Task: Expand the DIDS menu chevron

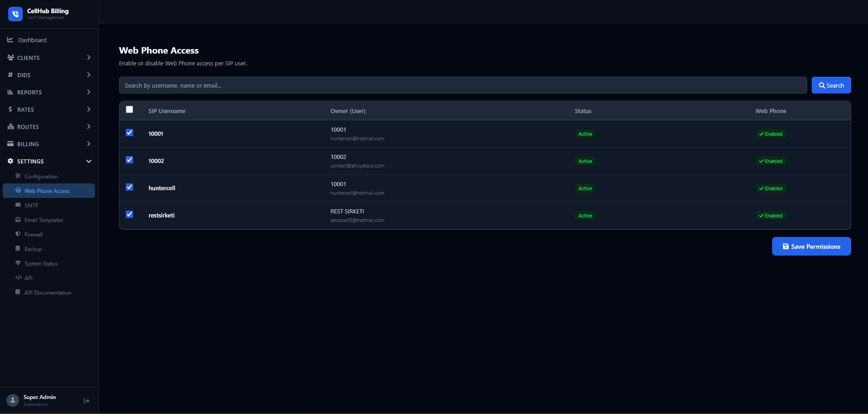Action: (x=89, y=75)
